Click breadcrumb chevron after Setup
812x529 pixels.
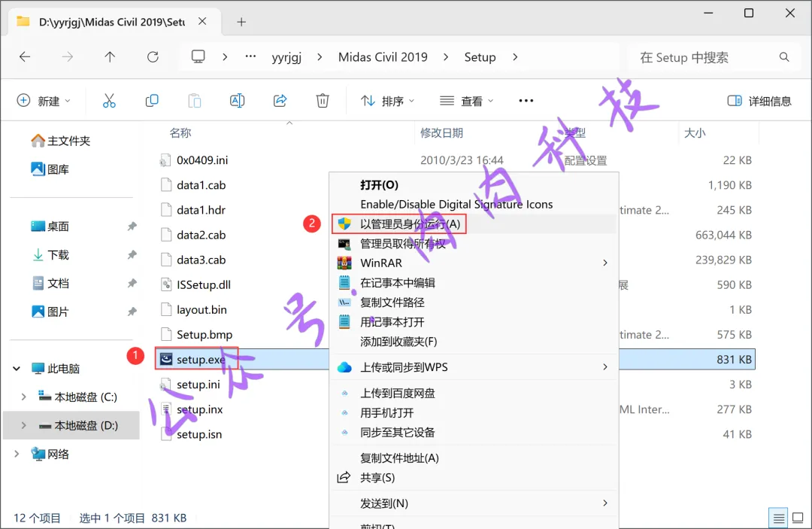(x=515, y=57)
